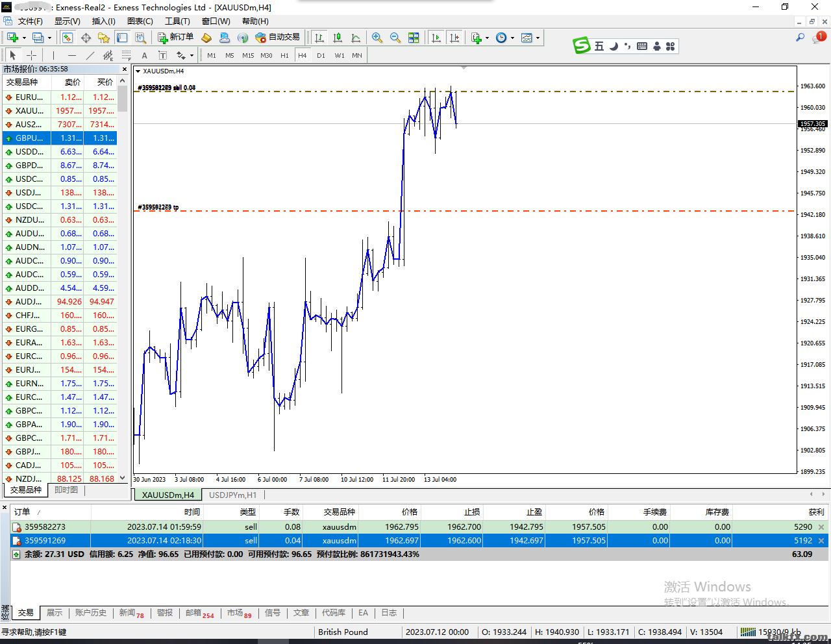Open the arrows objects dropdown
The image size is (831, 644).
[x=185, y=55]
